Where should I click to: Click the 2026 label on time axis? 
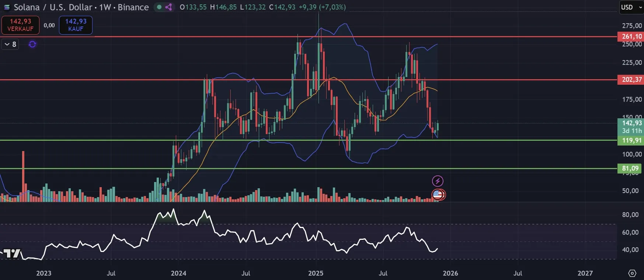point(450,273)
